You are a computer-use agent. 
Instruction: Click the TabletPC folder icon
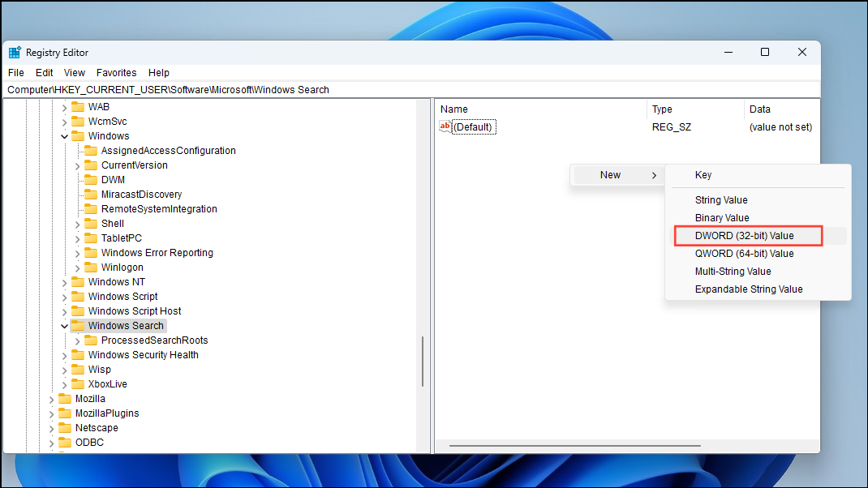(91, 238)
